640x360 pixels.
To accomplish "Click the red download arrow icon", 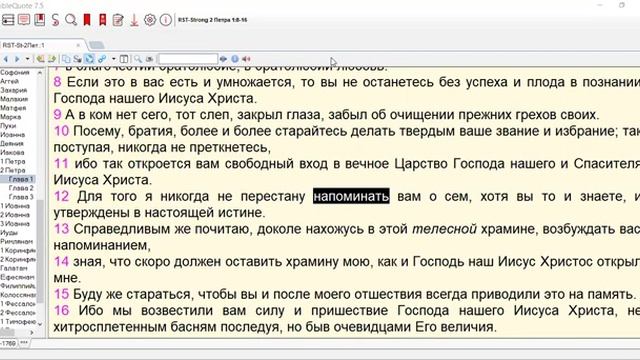I will pos(134,20).
